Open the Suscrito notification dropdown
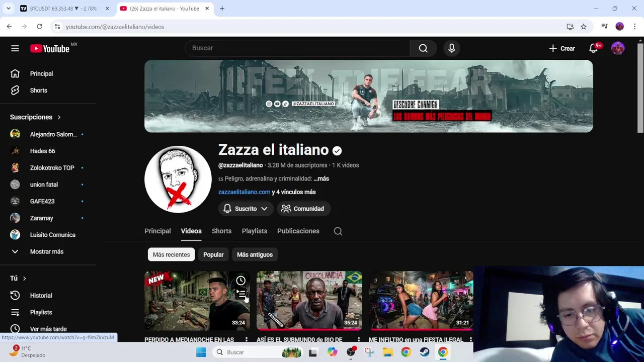Screen dimensions: 644x362 point(246,209)
